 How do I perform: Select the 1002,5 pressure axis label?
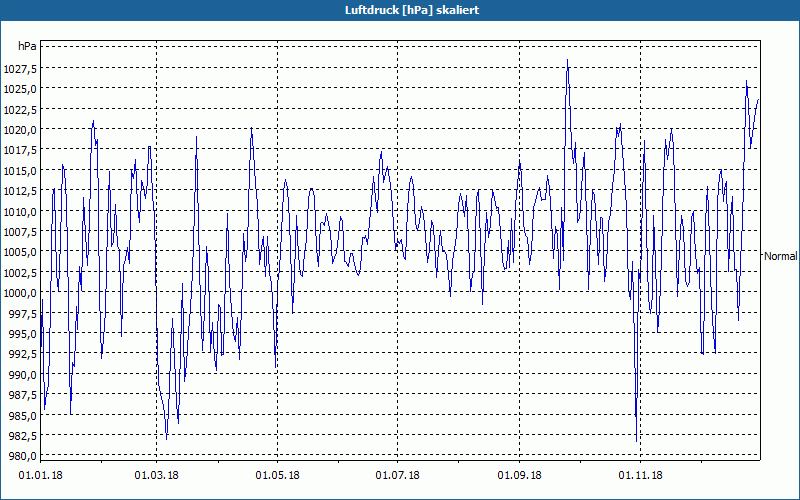coord(20,272)
